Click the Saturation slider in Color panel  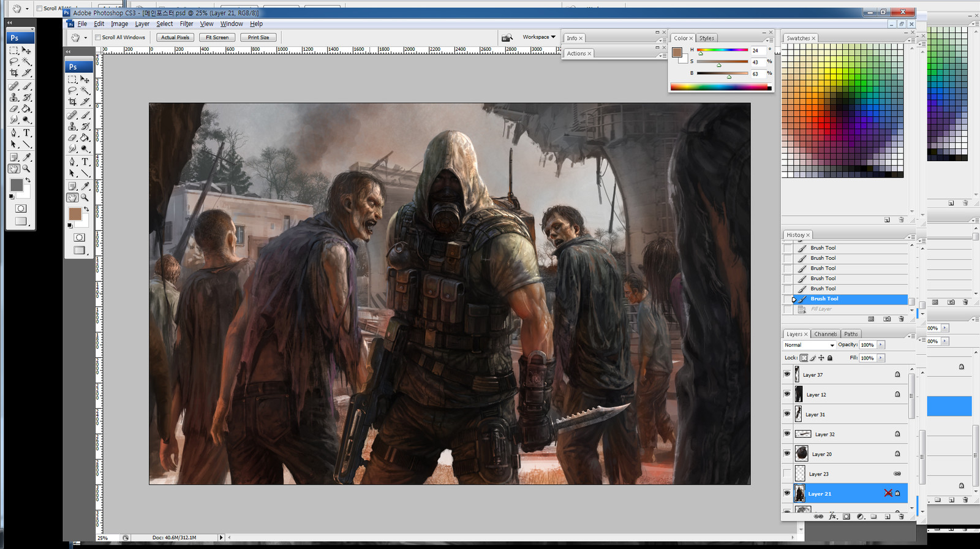722,61
